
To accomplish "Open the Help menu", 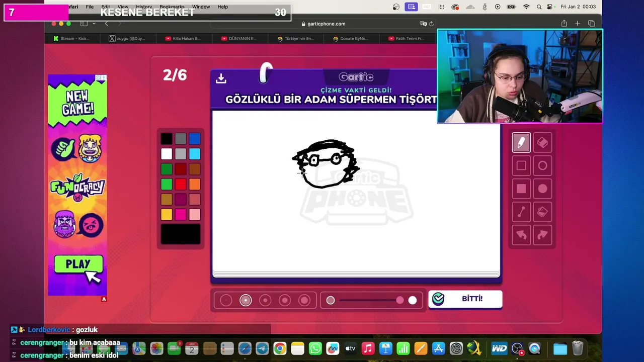I will pos(222,7).
